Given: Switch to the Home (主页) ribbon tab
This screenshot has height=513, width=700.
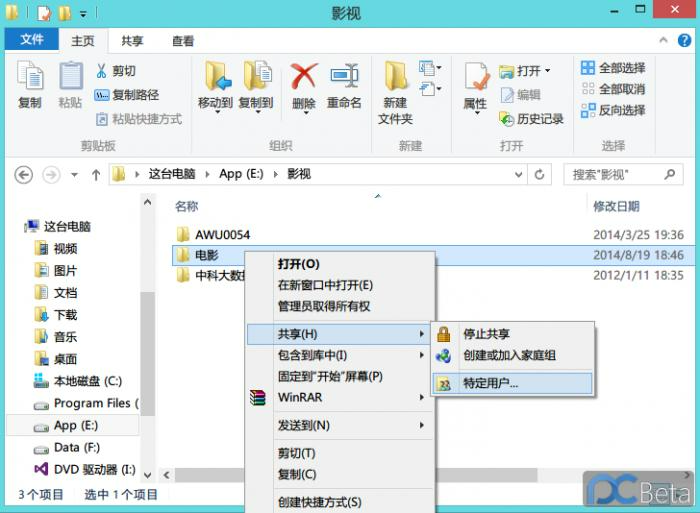Looking at the screenshot, I should coord(83,41).
